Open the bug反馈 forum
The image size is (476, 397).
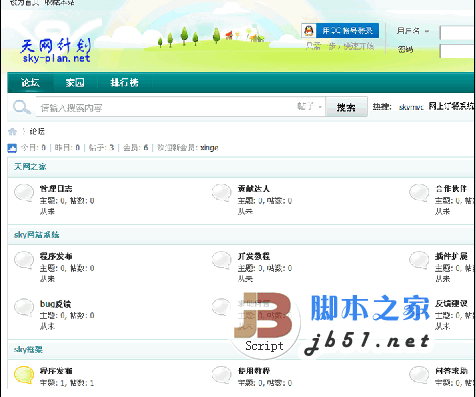55,304
